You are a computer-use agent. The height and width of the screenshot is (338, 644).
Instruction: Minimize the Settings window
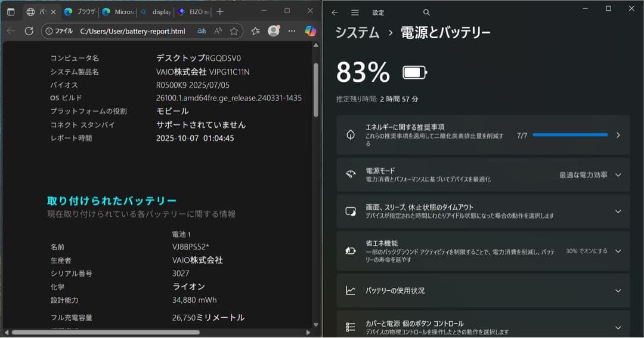pyautogui.click(x=586, y=8)
